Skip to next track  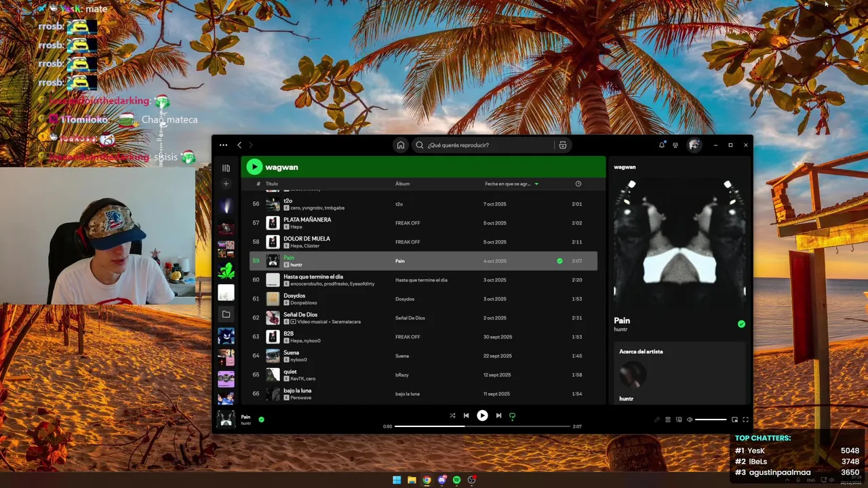point(498,415)
